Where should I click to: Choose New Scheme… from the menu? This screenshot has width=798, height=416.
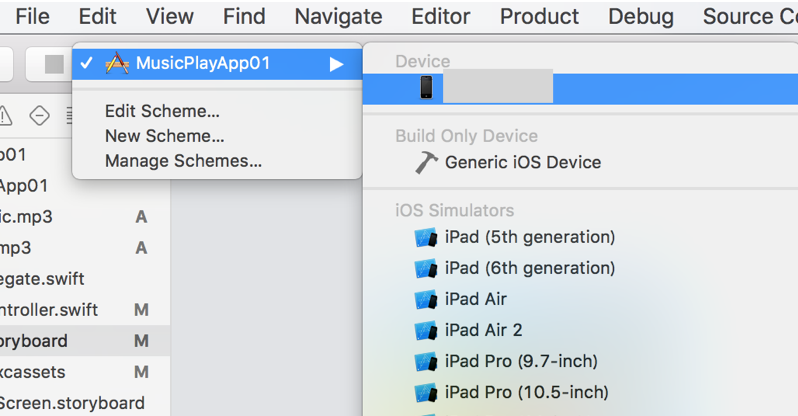pyautogui.click(x=164, y=136)
